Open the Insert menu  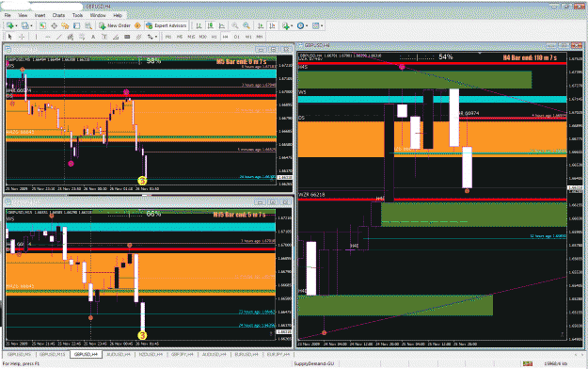coord(40,15)
